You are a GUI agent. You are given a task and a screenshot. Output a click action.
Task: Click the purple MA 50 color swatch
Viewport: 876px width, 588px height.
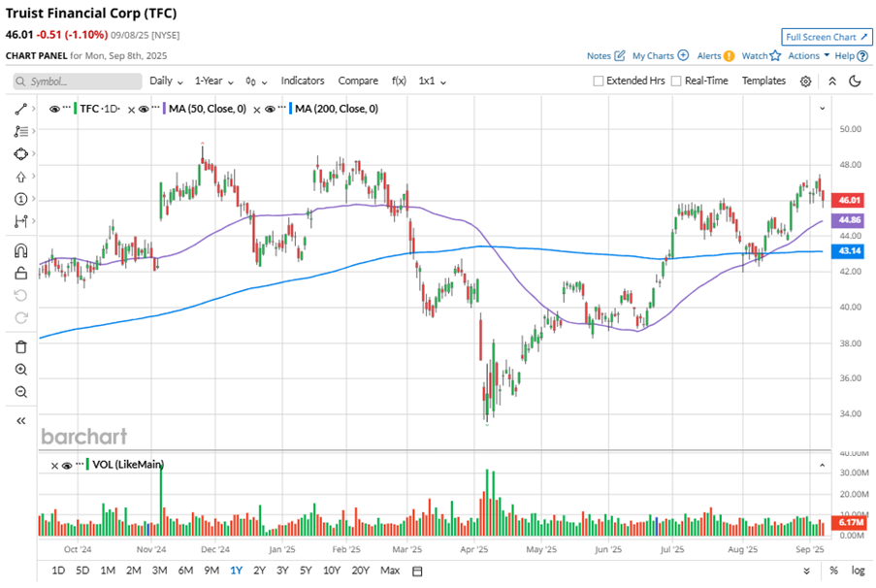(164, 109)
